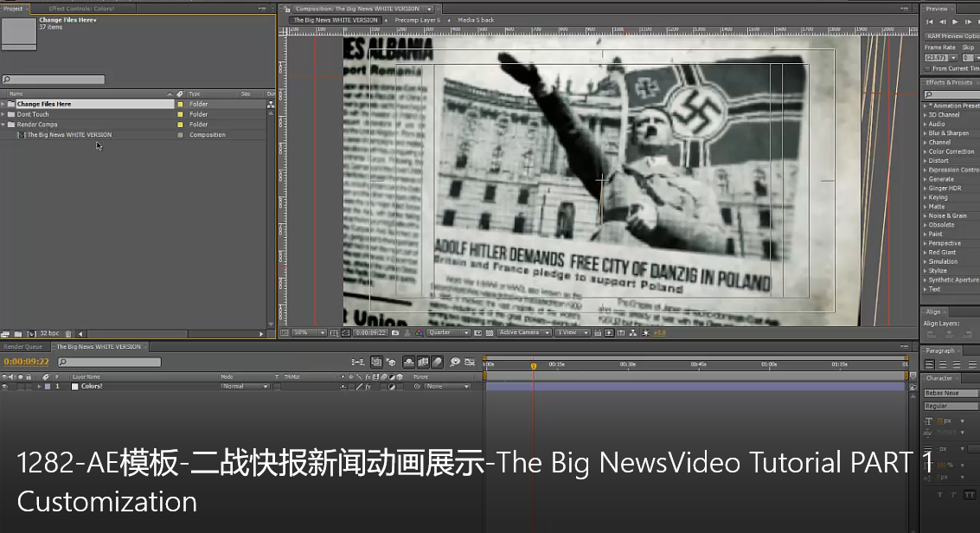Open the Composition Flowchart icon

coord(632,333)
